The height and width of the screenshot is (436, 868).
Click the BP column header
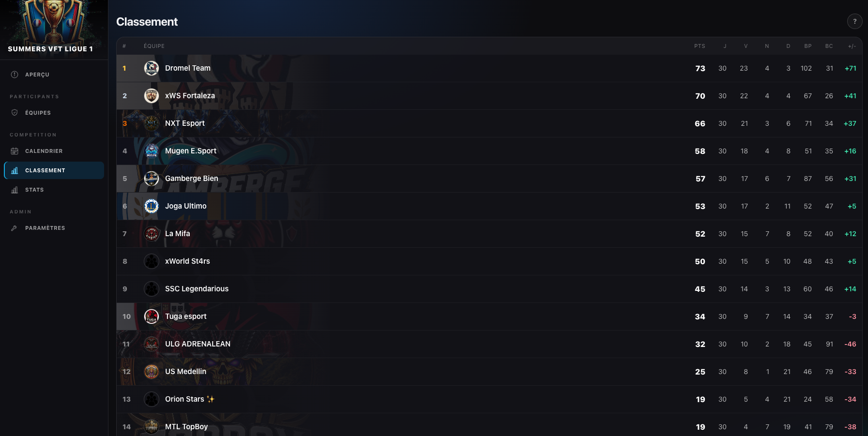click(808, 46)
